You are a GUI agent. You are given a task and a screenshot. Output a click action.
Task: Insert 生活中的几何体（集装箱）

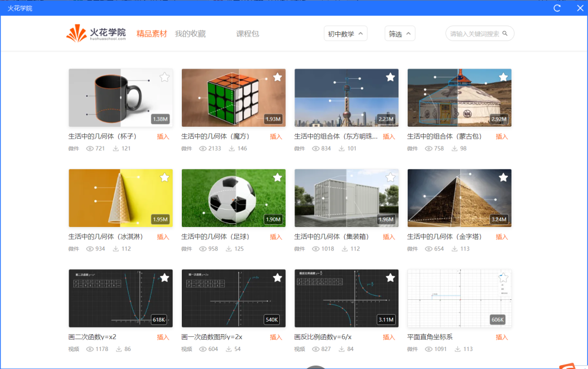point(389,237)
